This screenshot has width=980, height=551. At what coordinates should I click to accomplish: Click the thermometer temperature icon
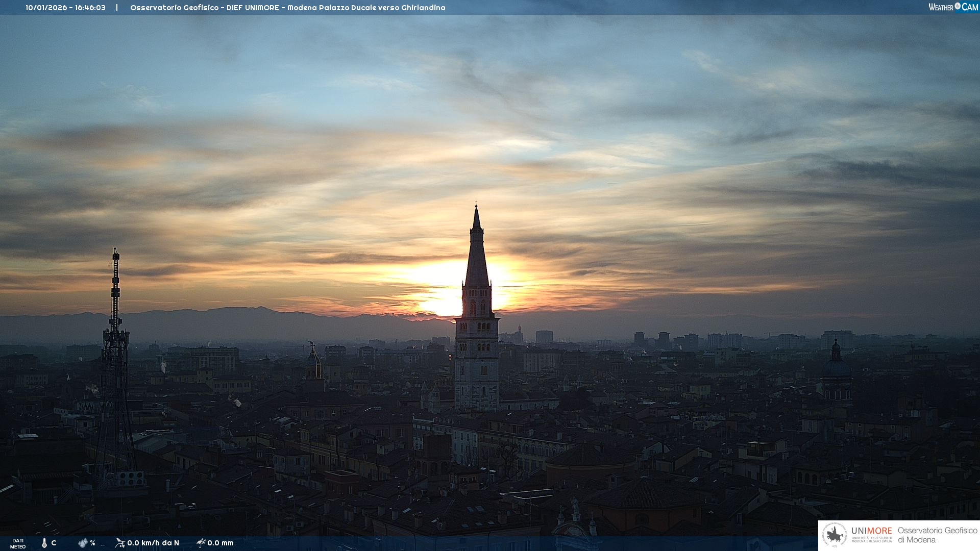[44, 543]
